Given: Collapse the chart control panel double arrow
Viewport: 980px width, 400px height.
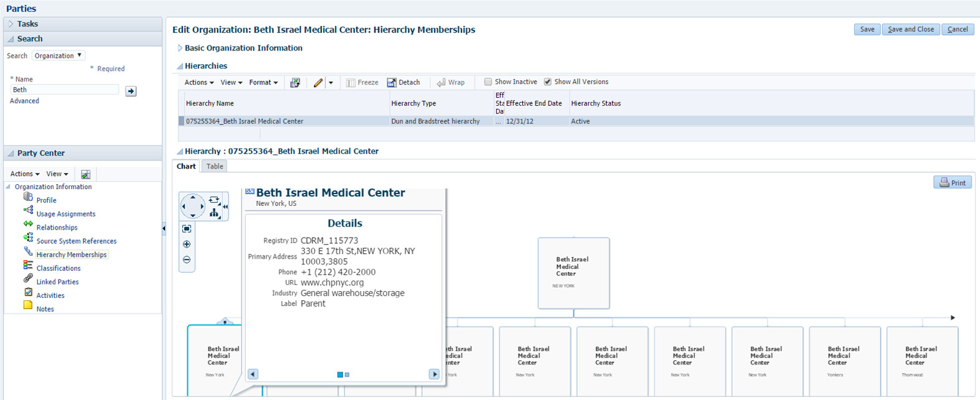Looking at the screenshot, I should coord(225,207).
